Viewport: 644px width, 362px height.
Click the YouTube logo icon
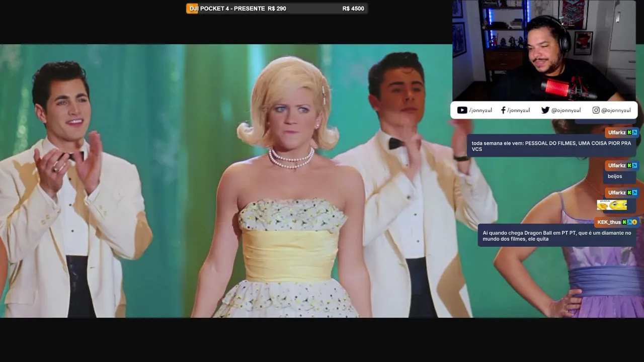point(462,110)
